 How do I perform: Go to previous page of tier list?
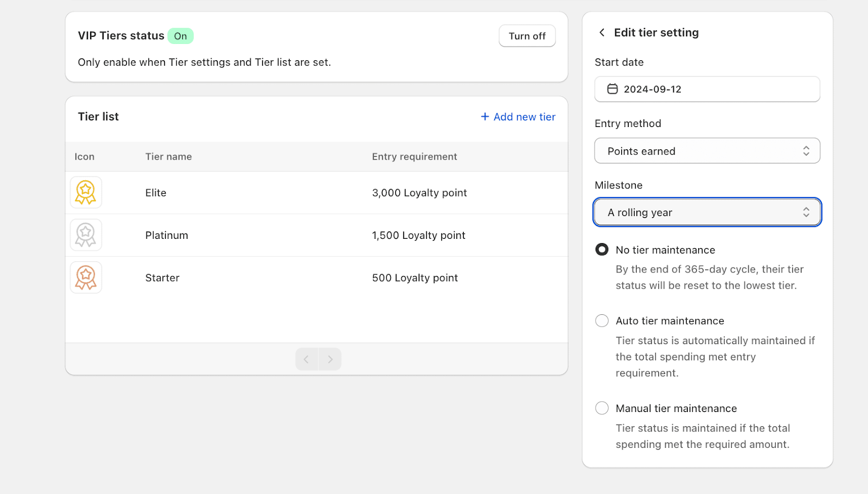(x=307, y=359)
